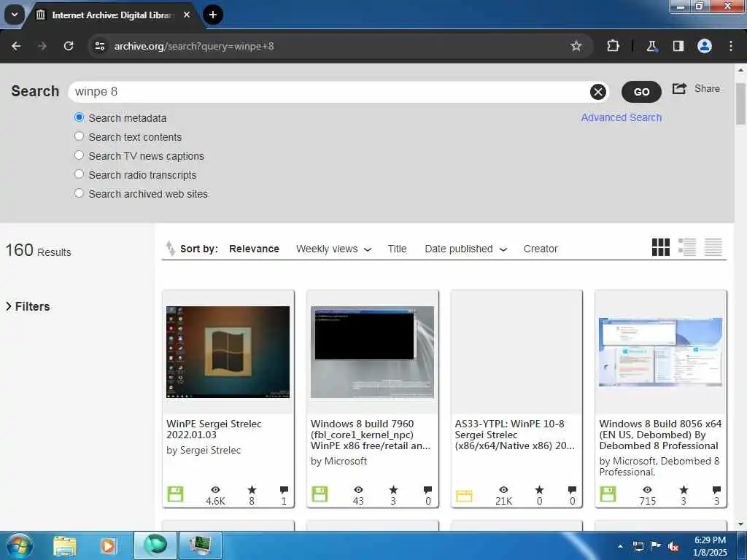Sort results by Relevance

click(x=254, y=249)
